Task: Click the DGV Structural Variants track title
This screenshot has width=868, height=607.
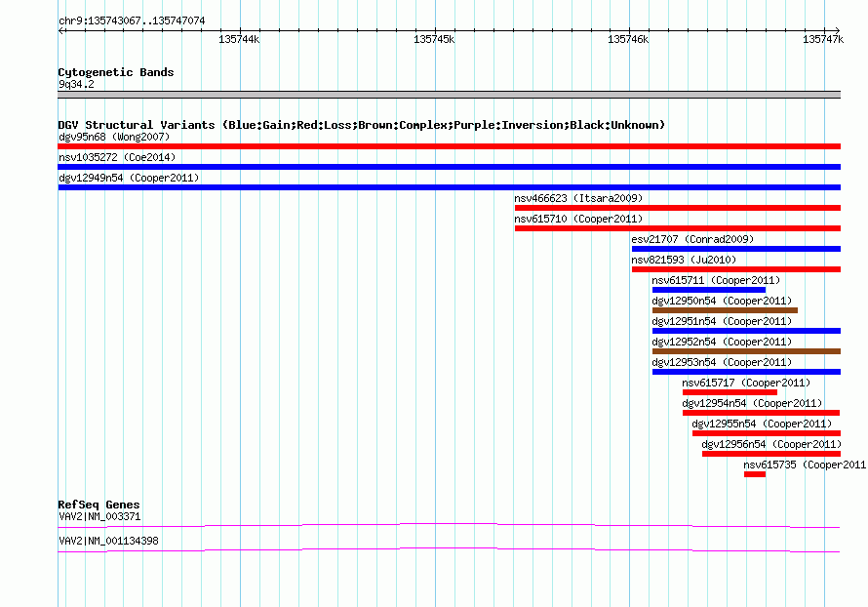Action: [362, 125]
